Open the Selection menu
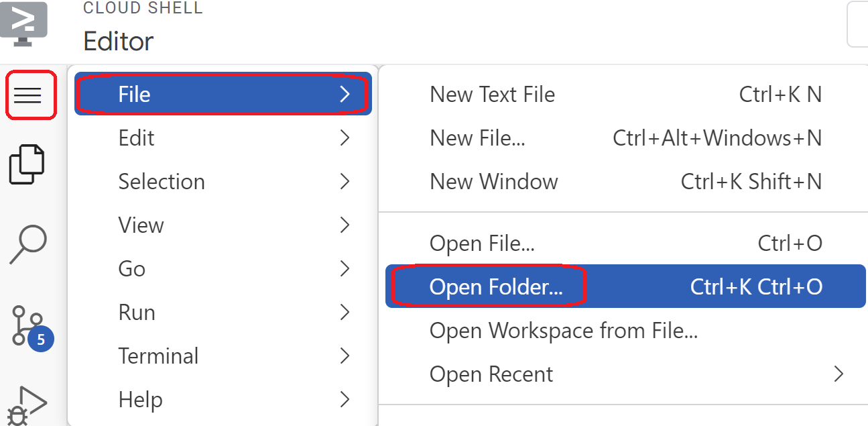 (x=162, y=182)
